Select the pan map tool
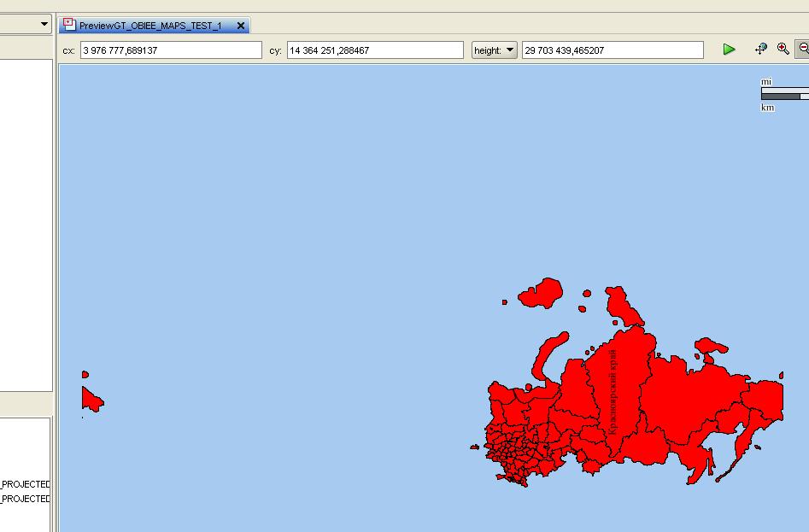The height and width of the screenshot is (532, 809). (x=759, y=50)
